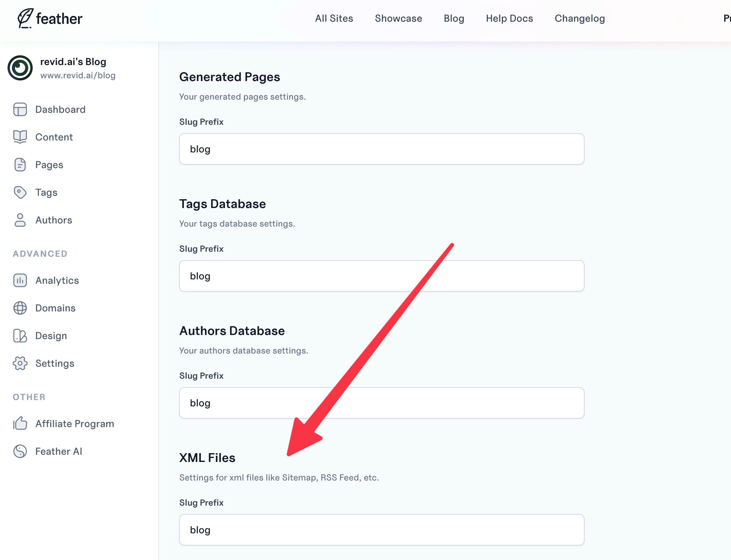Click the Domains globe icon
Screen dimensions: 731x560
20,308
